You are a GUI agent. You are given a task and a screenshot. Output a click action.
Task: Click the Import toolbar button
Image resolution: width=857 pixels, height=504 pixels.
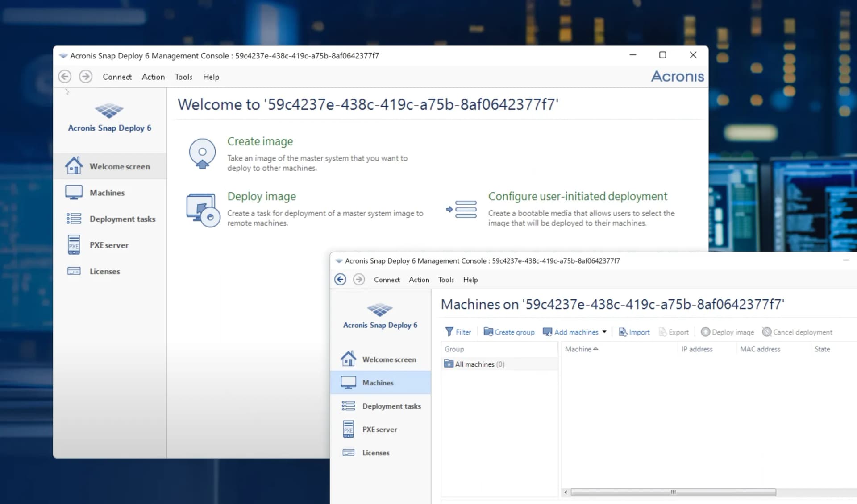click(634, 332)
